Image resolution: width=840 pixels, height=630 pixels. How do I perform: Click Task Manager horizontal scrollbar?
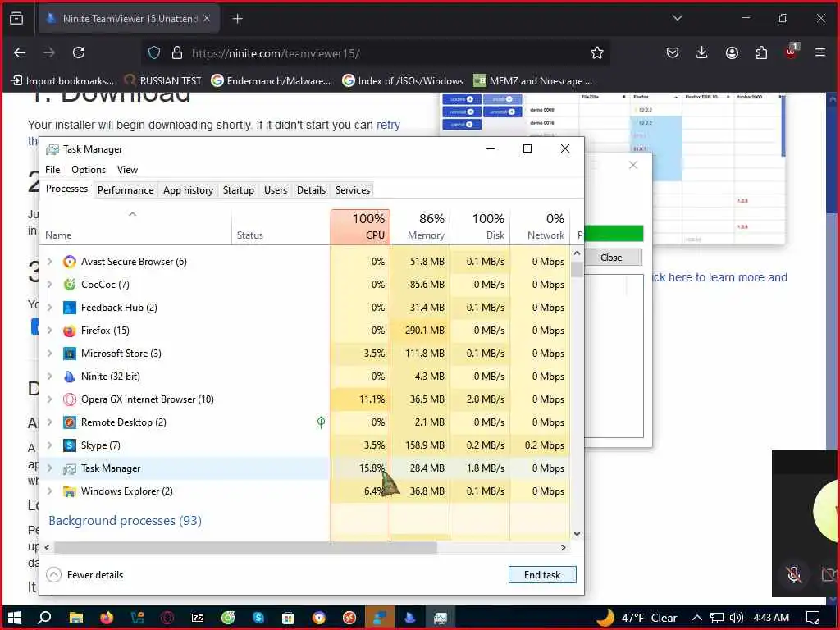[245, 547]
